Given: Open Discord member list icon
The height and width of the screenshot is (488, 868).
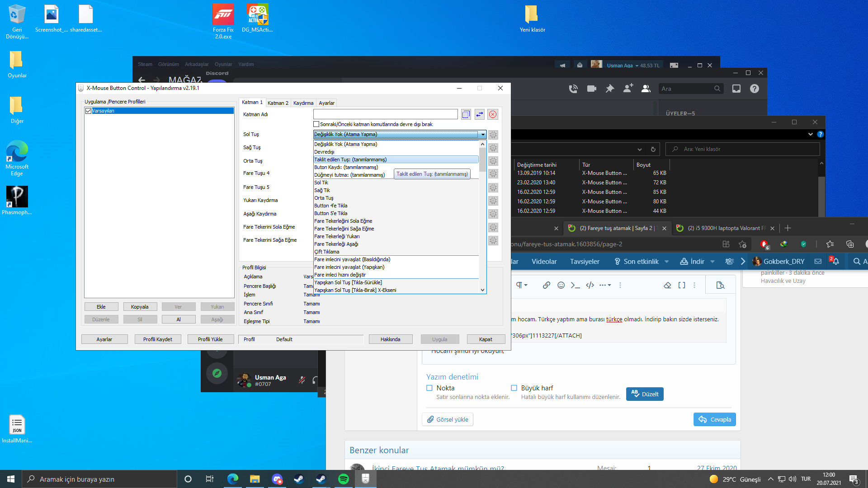Looking at the screenshot, I should [x=646, y=89].
